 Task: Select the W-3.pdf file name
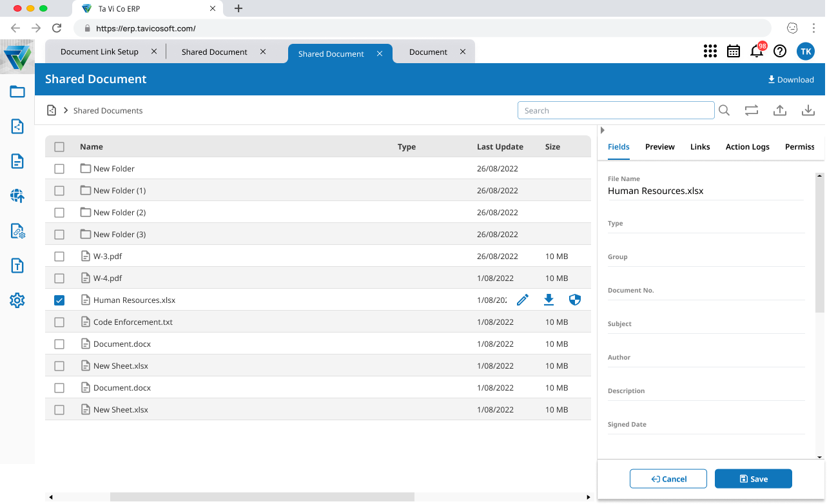click(x=108, y=257)
